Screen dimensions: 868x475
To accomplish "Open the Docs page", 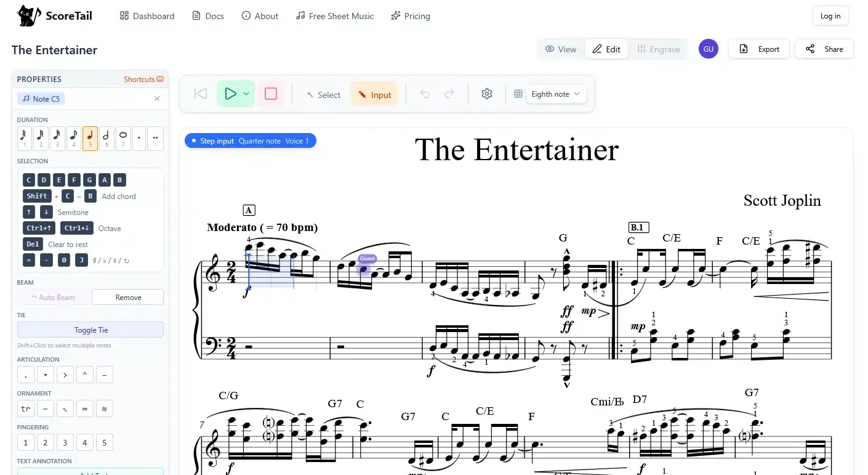I will click(x=208, y=16).
